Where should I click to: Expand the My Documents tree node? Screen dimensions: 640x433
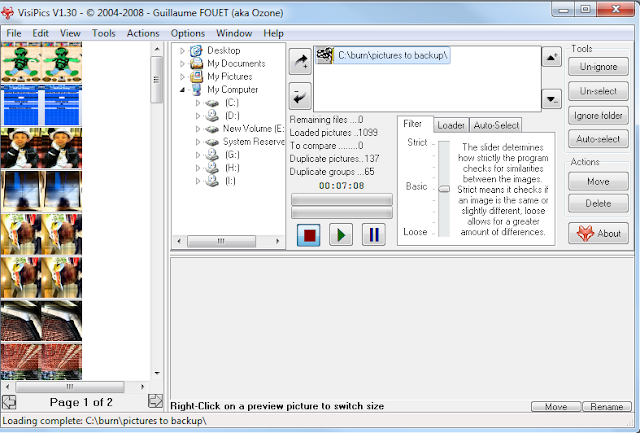[182, 64]
